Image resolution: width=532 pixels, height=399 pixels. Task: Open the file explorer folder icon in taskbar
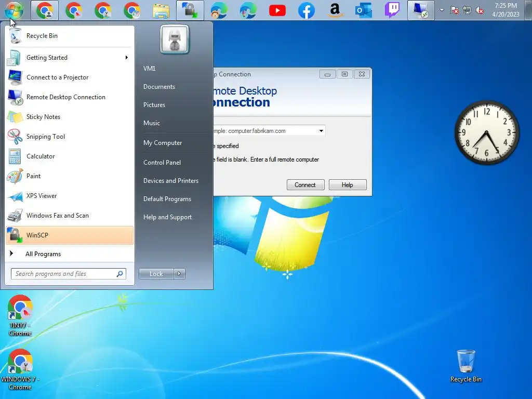coord(161,10)
